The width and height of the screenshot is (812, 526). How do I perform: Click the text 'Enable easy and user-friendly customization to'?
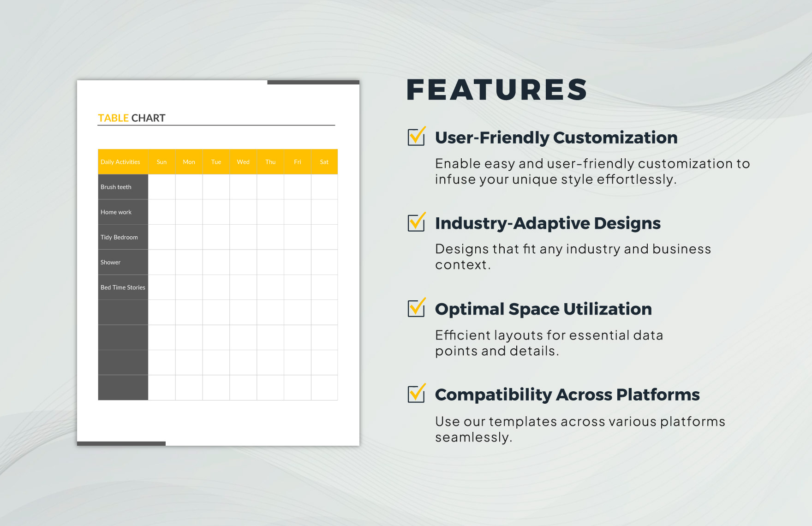pos(592,164)
